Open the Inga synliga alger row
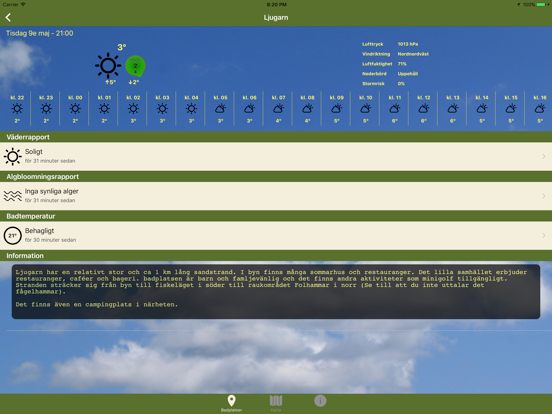The width and height of the screenshot is (552, 414). [276, 196]
